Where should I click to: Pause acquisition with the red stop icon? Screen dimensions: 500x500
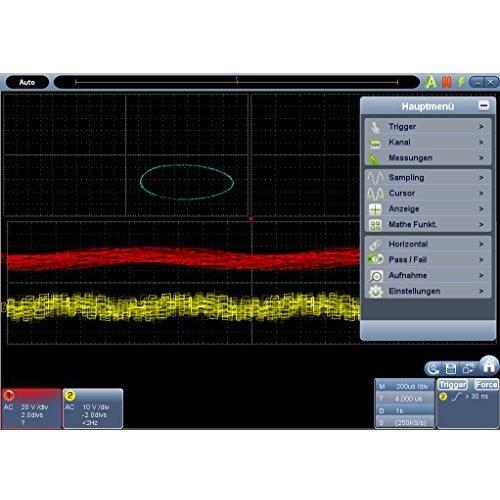pyautogui.click(x=446, y=82)
